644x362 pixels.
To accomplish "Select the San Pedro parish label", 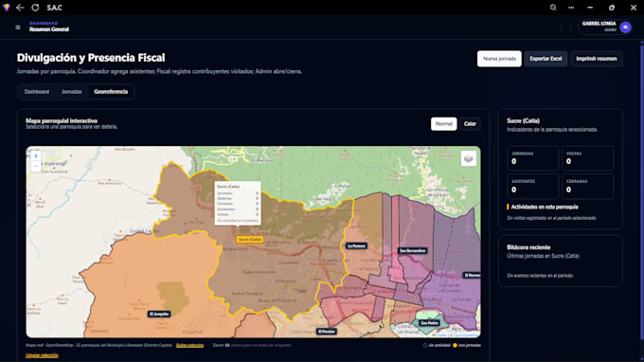I will (x=430, y=323).
